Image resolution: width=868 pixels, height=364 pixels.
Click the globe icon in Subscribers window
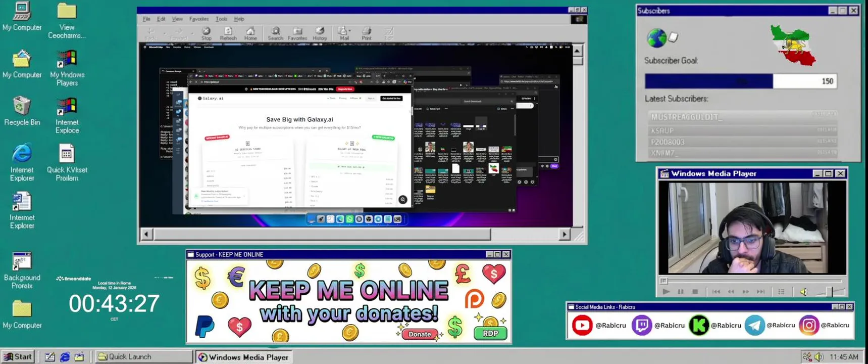coord(656,38)
